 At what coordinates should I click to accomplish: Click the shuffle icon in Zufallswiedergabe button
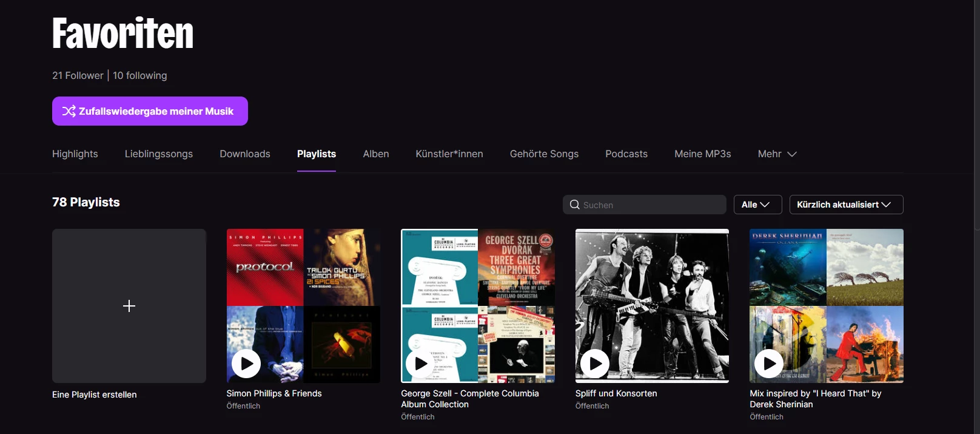pyautogui.click(x=69, y=111)
